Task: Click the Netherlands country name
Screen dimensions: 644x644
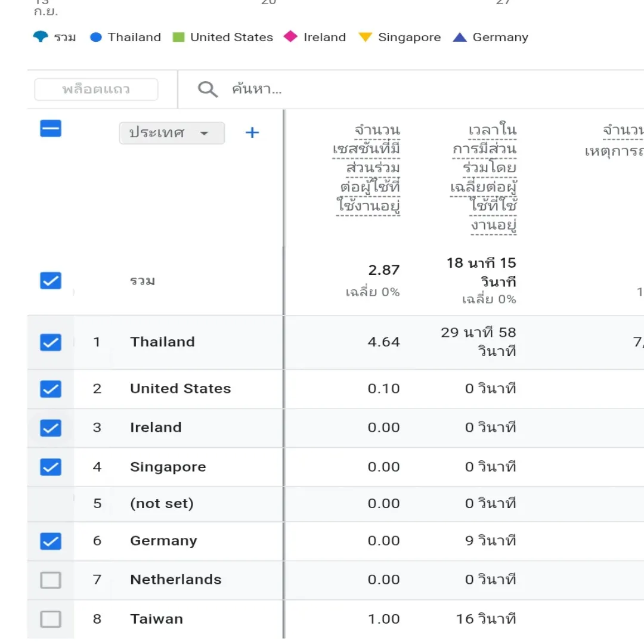Action: pyautogui.click(x=176, y=580)
